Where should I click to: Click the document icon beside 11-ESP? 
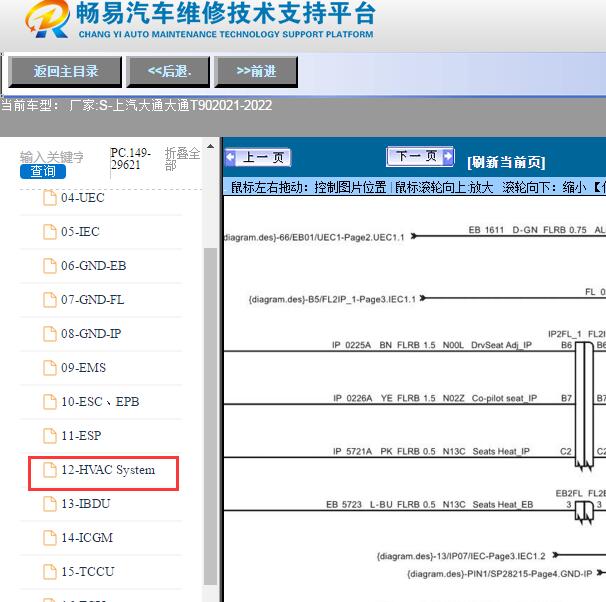pos(49,436)
